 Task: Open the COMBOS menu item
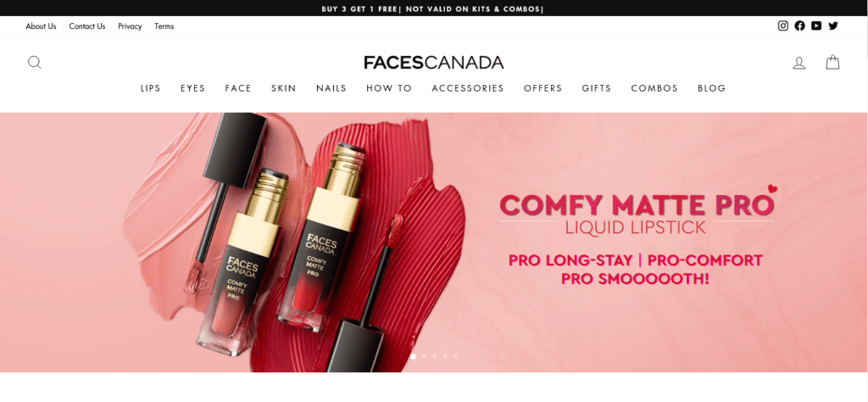pos(654,88)
